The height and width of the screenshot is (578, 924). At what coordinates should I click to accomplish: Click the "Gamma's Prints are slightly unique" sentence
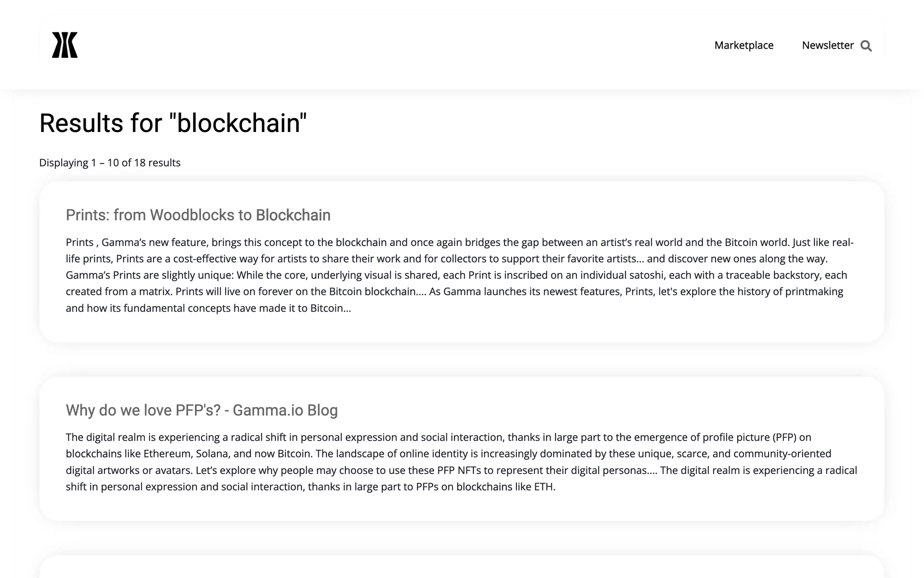(149, 275)
